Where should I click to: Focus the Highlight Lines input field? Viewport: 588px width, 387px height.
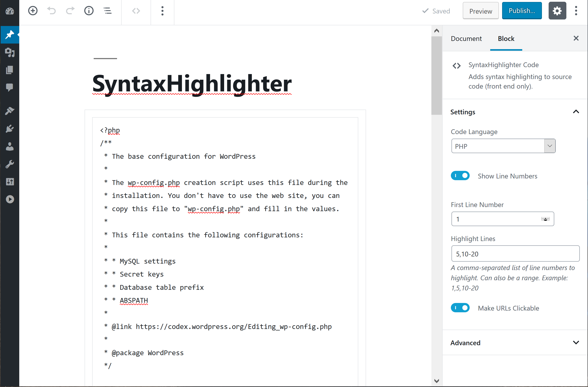(515, 254)
